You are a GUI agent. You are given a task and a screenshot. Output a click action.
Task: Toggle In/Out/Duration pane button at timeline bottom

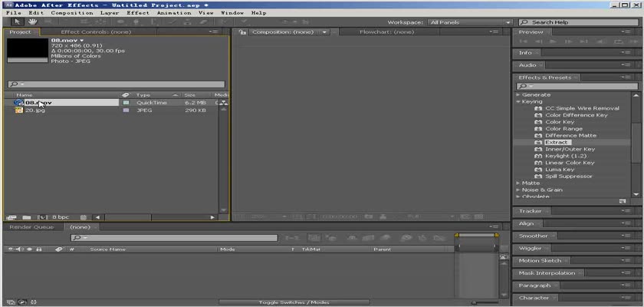[33, 302]
